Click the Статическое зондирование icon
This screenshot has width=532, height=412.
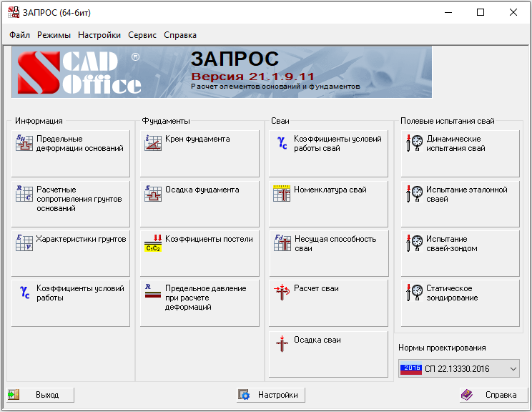point(413,293)
